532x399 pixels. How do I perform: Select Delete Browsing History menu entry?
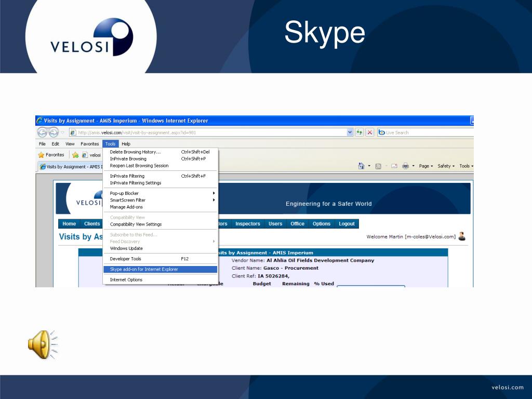click(x=160, y=152)
